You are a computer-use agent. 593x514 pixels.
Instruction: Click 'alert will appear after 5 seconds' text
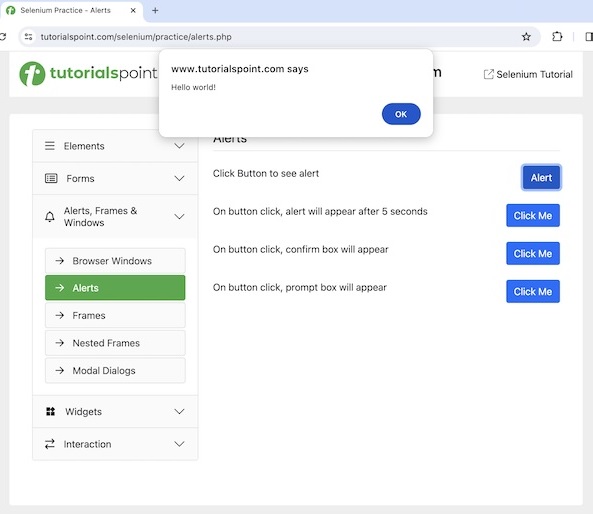[356, 211]
